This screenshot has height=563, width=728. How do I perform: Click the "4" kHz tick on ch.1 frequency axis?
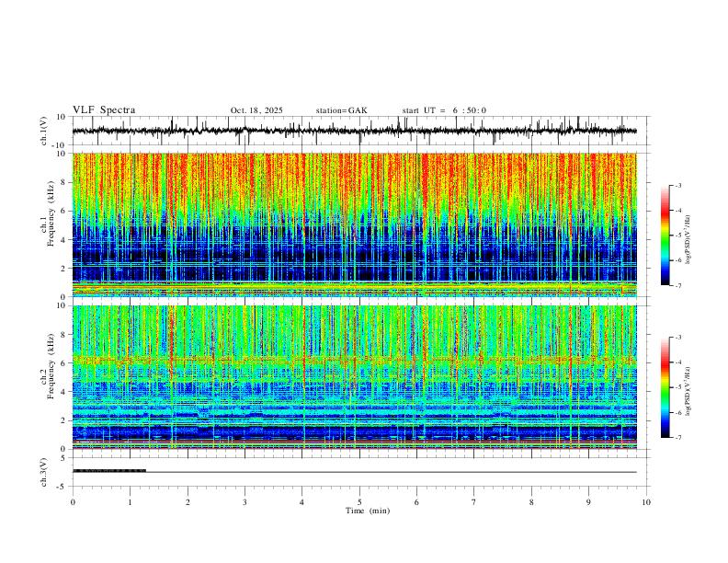pos(64,240)
